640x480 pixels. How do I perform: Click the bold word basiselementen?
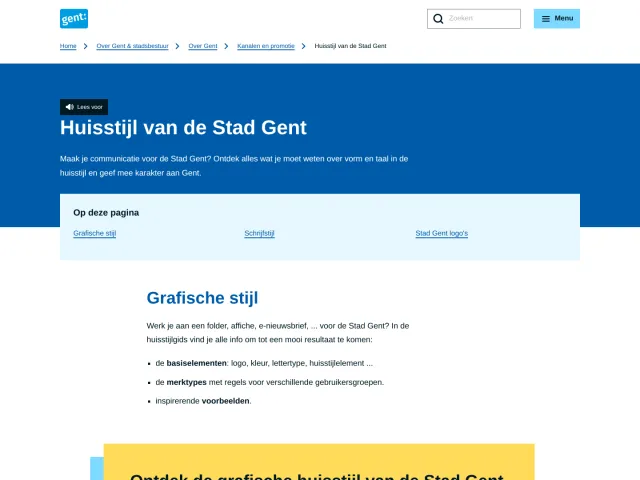pos(196,363)
